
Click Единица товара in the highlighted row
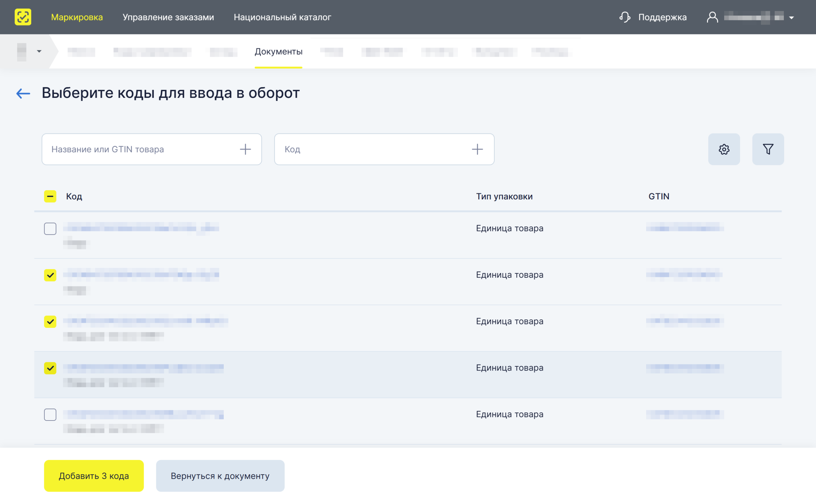click(510, 368)
